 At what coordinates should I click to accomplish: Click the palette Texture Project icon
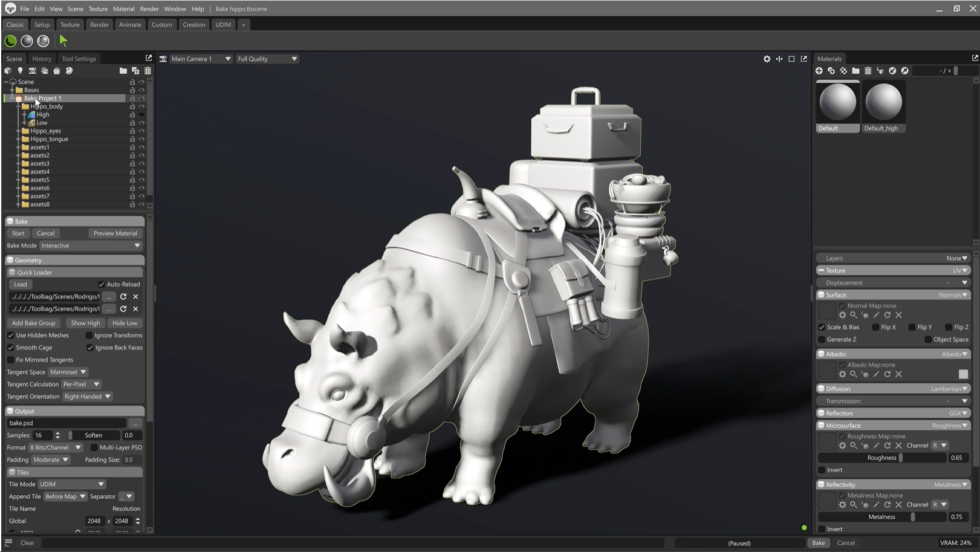[69, 71]
